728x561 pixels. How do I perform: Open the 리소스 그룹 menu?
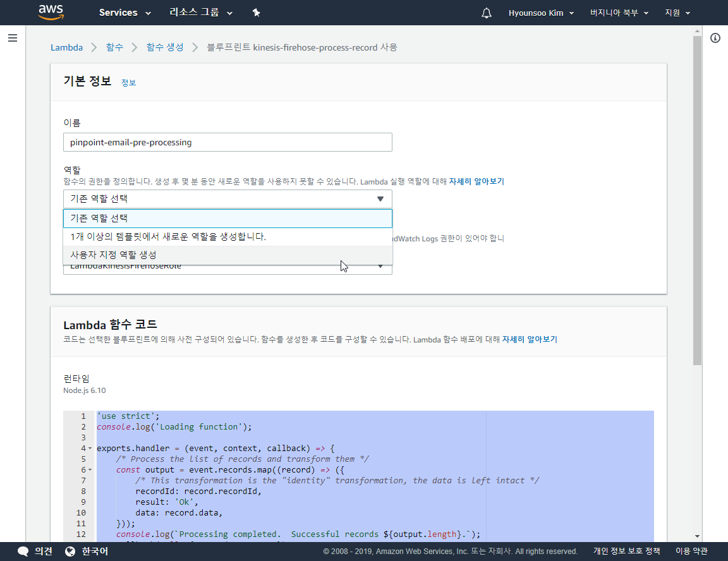click(x=200, y=13)
